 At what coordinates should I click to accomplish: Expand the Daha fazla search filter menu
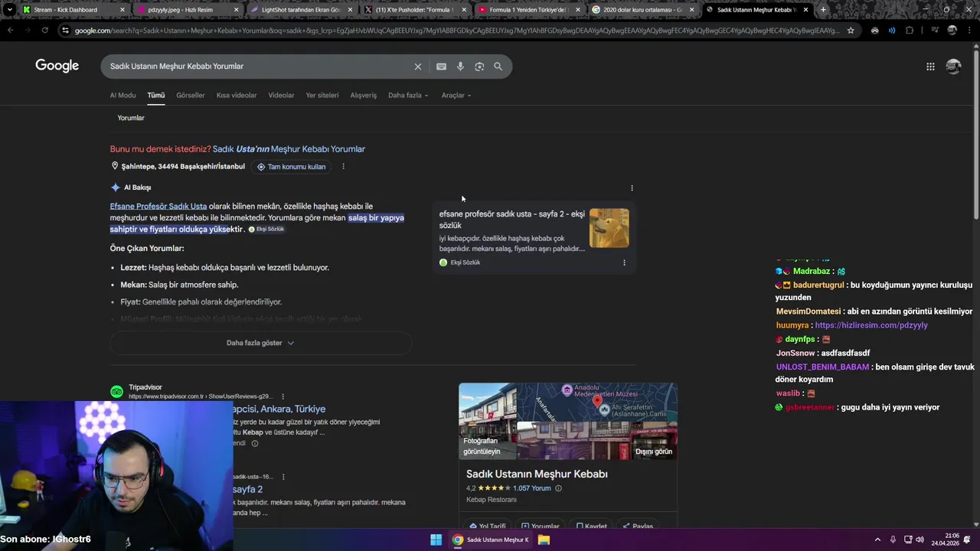coord(408,96)
